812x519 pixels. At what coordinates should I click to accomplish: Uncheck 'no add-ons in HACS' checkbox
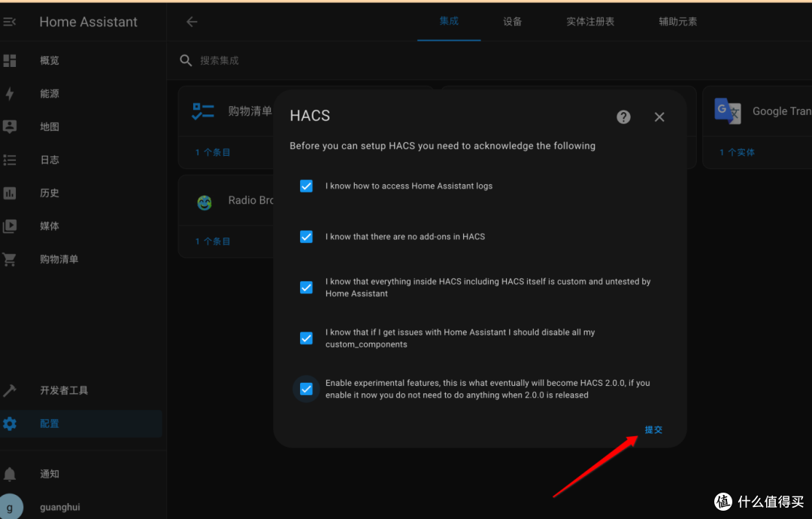point(306,237)
